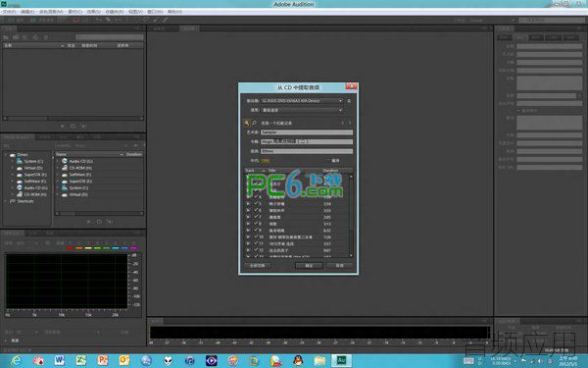Uncheck track 10 in the CD track list
Image resolution: width=588 pixels, height=368 pixels.
(x=256, y=237)
